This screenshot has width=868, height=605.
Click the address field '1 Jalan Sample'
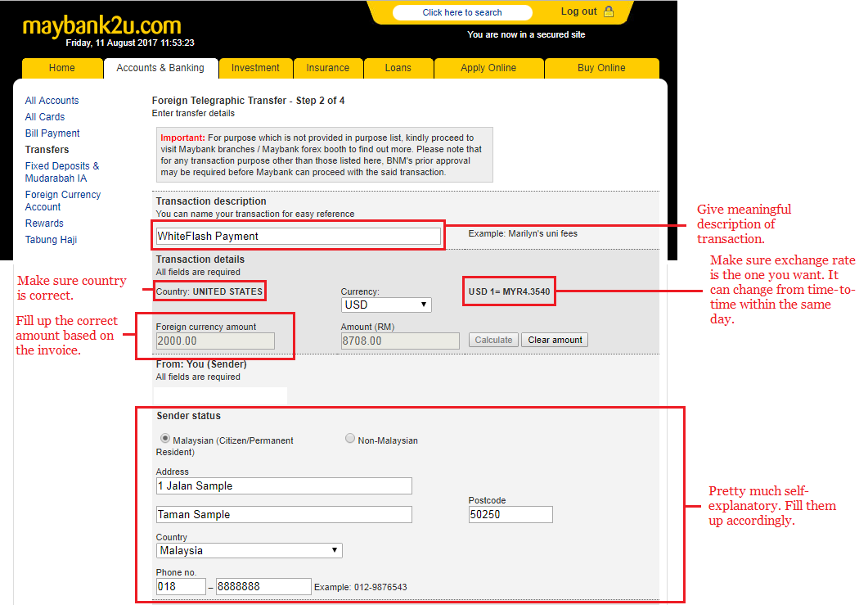(x=284, y=486)
